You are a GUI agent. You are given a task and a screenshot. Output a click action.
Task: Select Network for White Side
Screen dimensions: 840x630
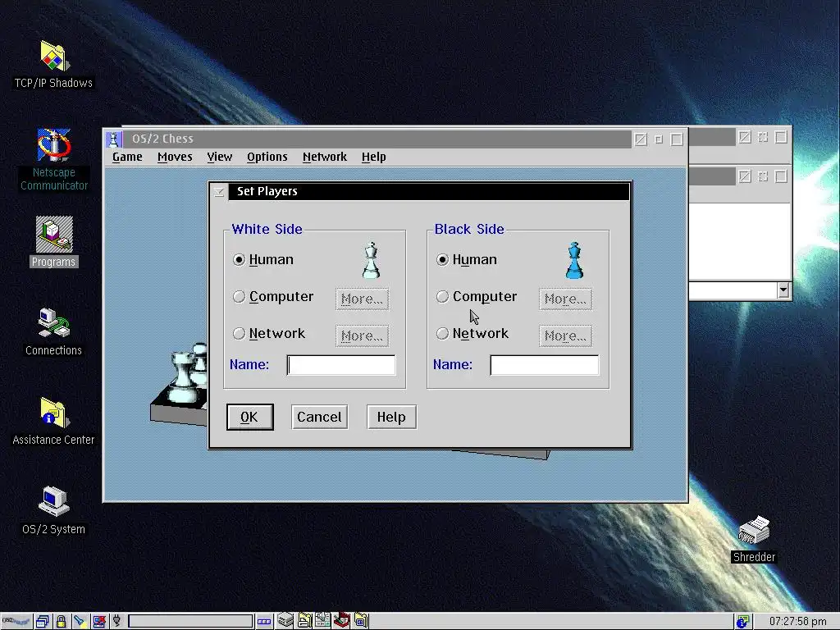pos(269,334)
